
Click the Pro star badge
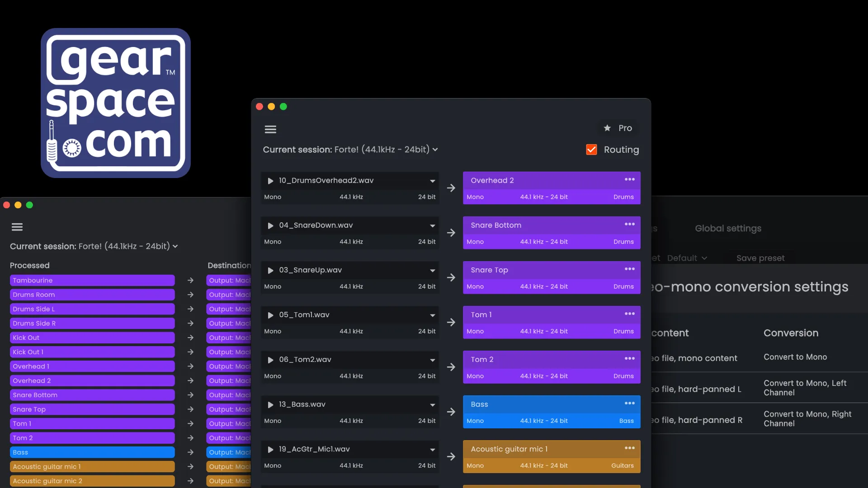[x=618, y=128]
